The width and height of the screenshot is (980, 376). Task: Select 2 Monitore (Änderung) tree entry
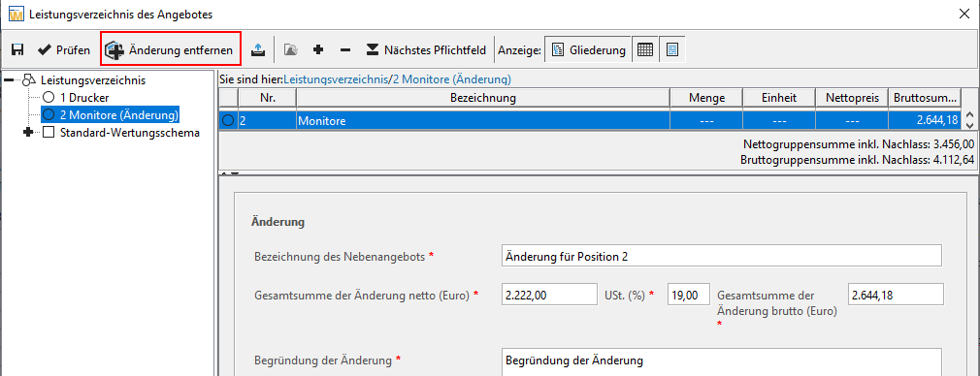(119, 115)
